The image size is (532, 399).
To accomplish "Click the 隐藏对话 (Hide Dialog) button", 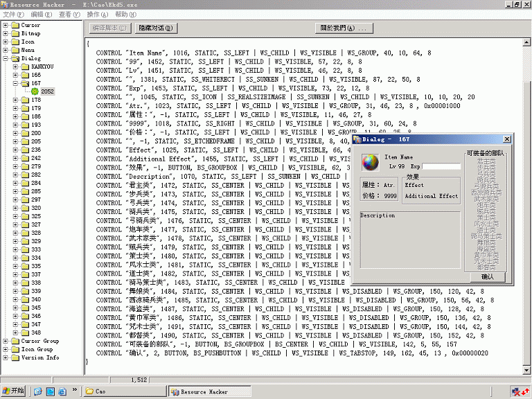I will [156, 28].
